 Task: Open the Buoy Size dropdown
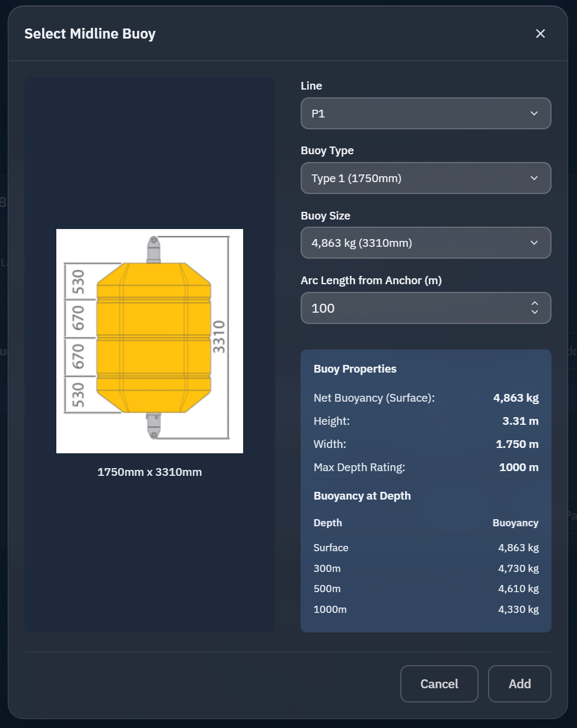[x=426, y=243]
